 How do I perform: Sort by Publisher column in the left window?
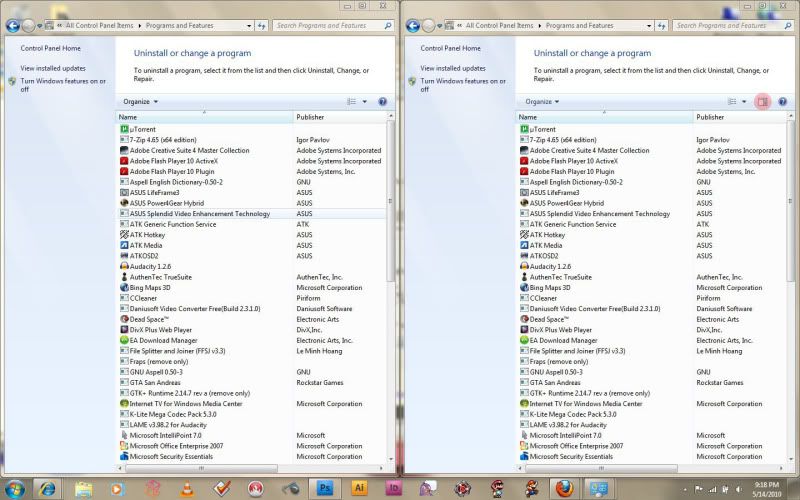pos(340,117)
